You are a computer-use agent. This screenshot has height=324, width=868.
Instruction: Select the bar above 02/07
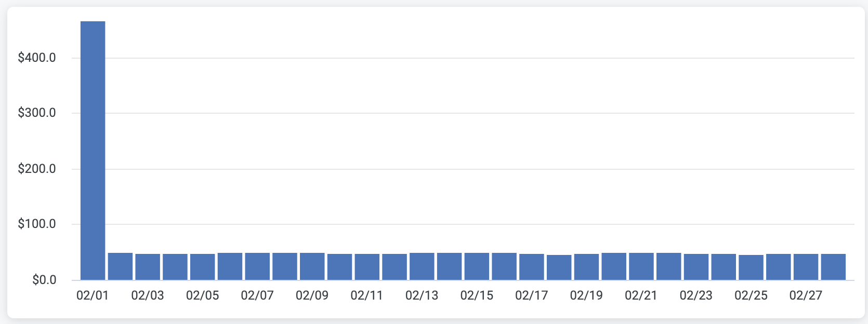click(x=257, y=266)
